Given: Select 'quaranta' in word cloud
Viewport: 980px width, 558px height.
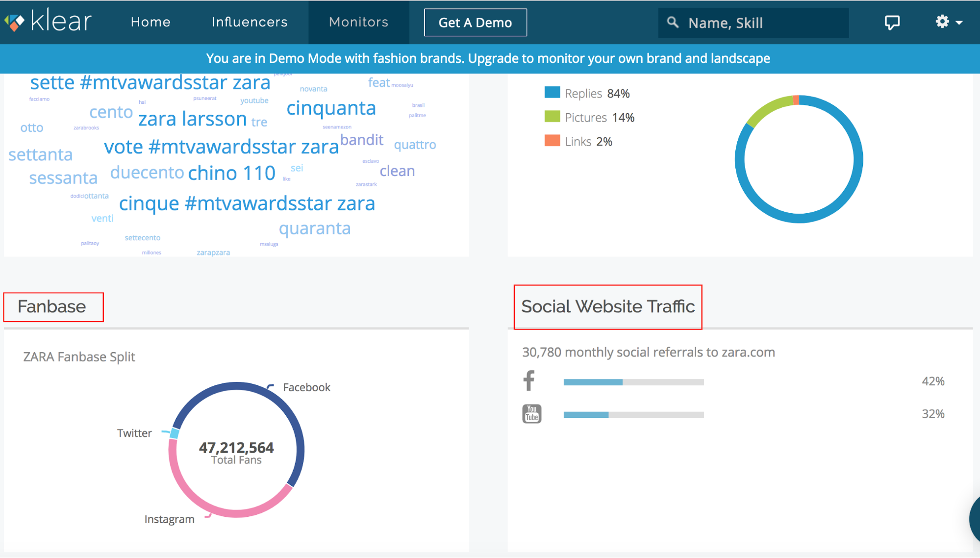Looking at the screenshot, I should click(x=315, y=229).
